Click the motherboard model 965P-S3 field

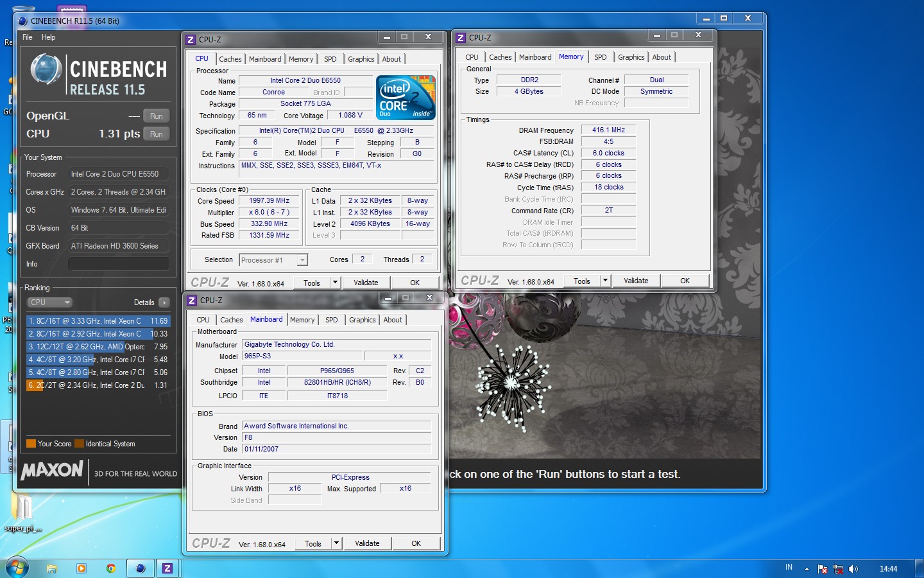(302, 356)
